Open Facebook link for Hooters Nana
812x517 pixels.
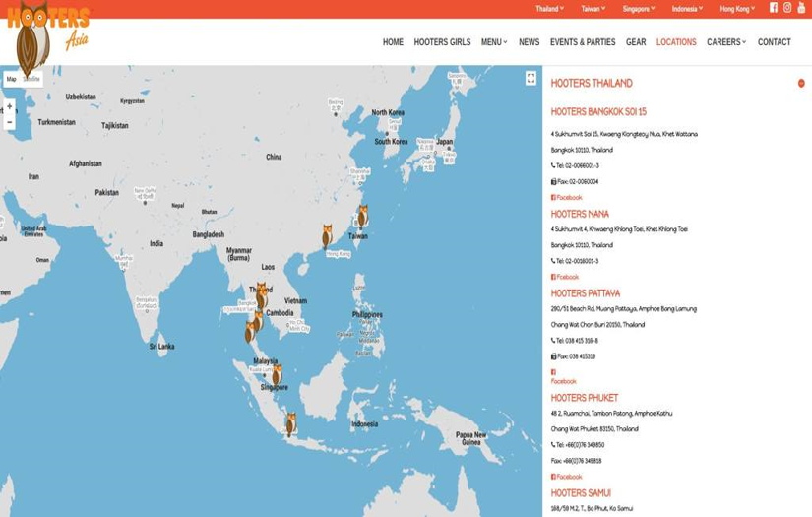tap(565, 277)
